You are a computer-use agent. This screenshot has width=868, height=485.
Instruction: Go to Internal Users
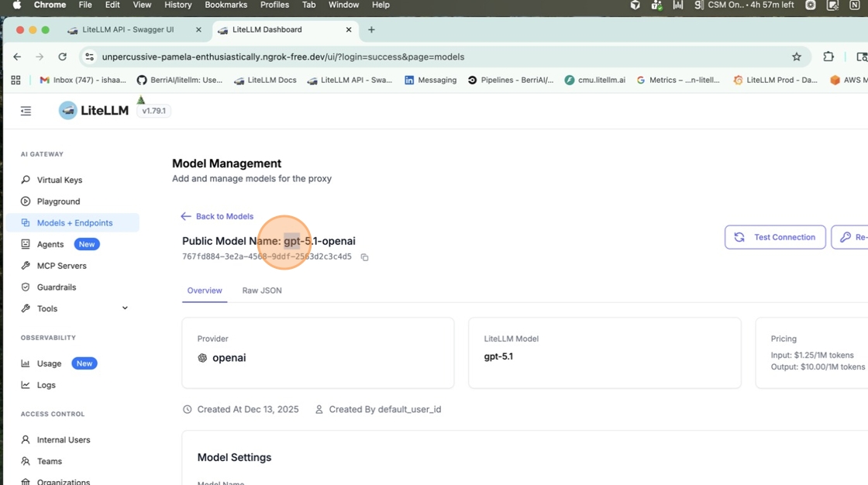point(63,440)
